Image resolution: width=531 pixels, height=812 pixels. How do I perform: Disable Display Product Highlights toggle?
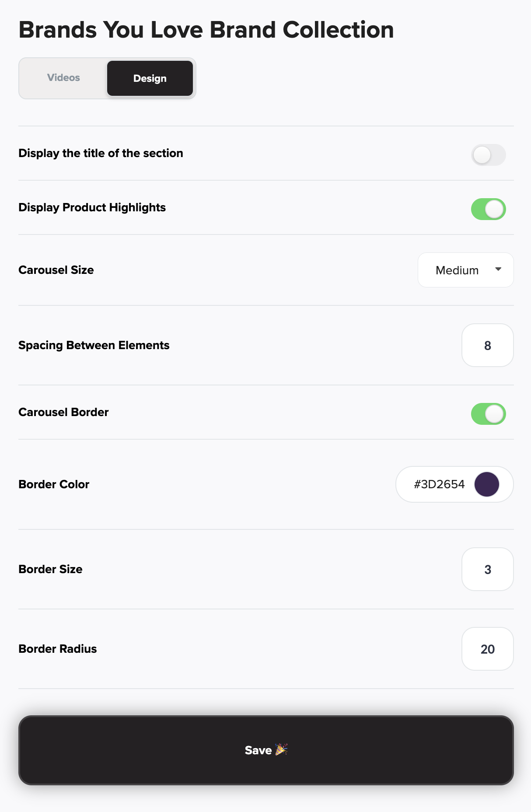[x=488, y=209]
